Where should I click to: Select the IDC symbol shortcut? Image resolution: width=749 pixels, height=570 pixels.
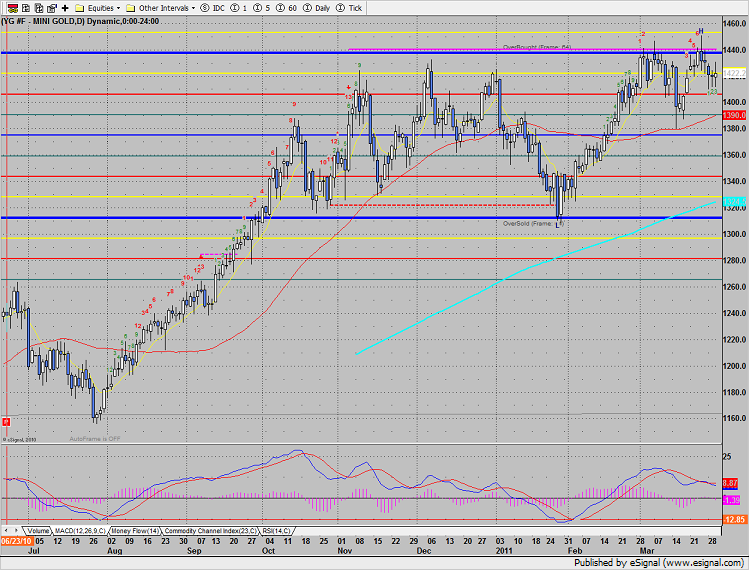[213, 8]
